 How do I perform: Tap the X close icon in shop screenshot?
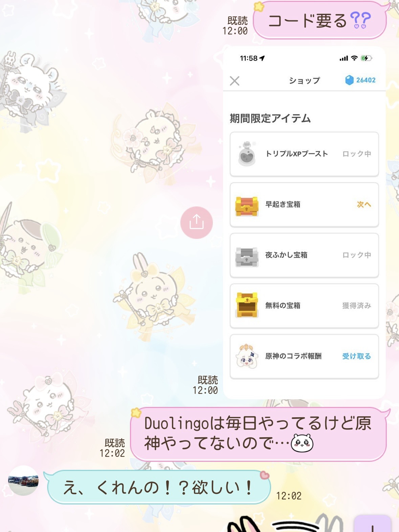[x=235, y=81]
